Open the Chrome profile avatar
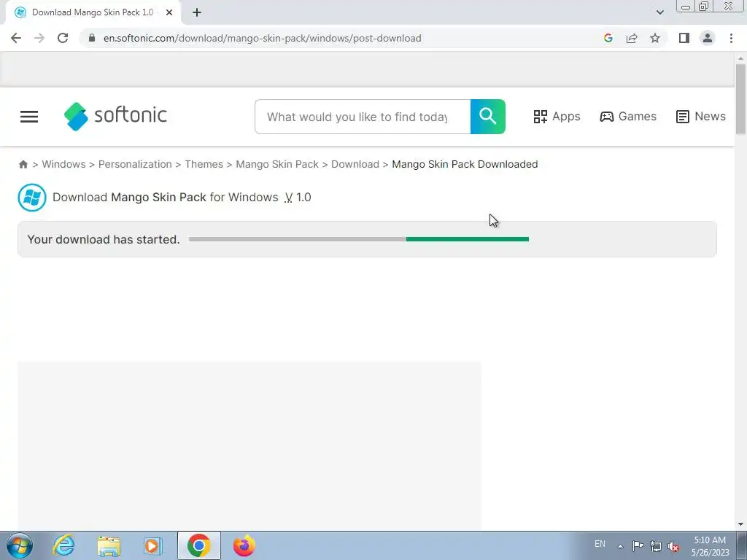This screenshot has width=747, height=560. click(708, 38)
